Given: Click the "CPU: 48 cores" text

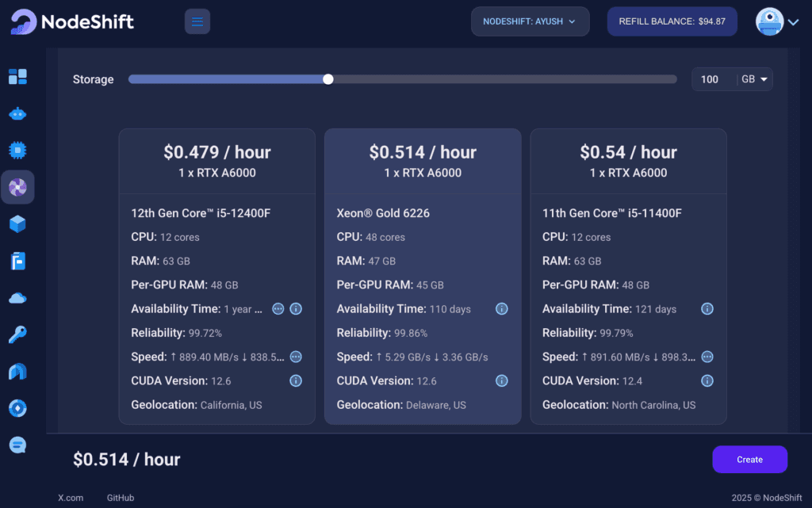Looking at the screenshot, I should pos(371,237).
